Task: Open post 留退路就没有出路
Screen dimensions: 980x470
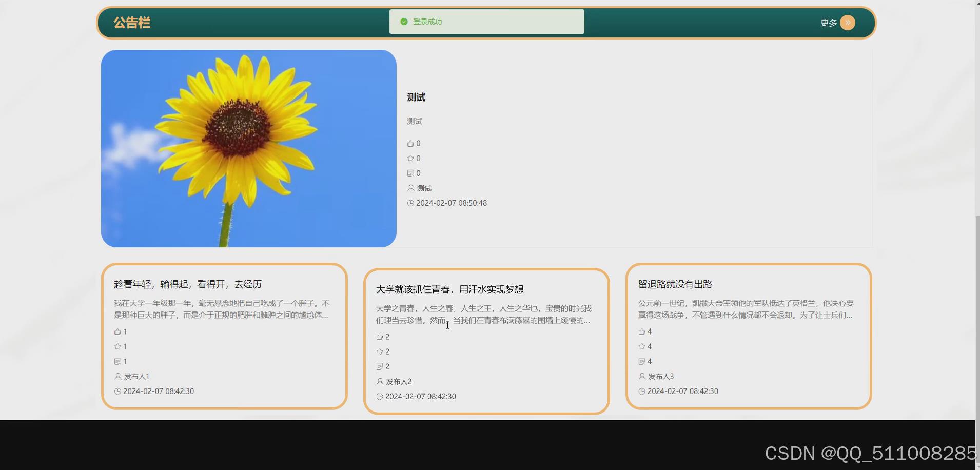Action: click(x=675, y=284)
